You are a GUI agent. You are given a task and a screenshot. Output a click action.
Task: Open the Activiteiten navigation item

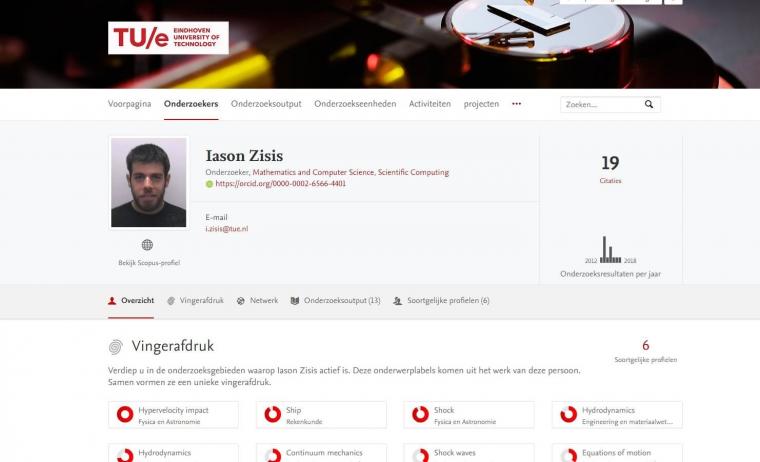430,104
